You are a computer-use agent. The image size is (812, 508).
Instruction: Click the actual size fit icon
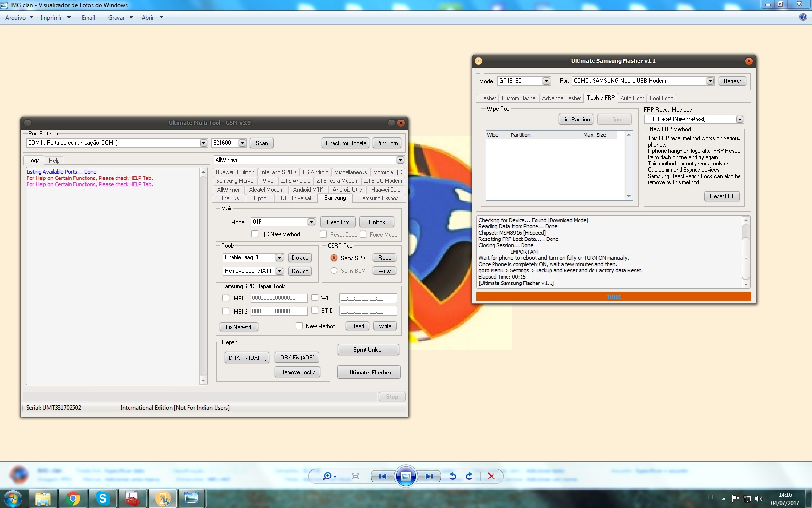(355, 476)
